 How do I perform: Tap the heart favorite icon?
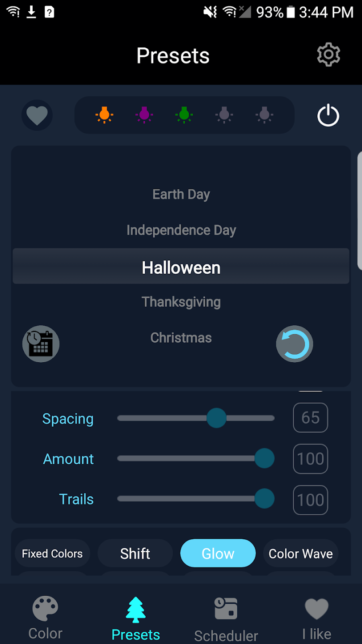(37, 115)
